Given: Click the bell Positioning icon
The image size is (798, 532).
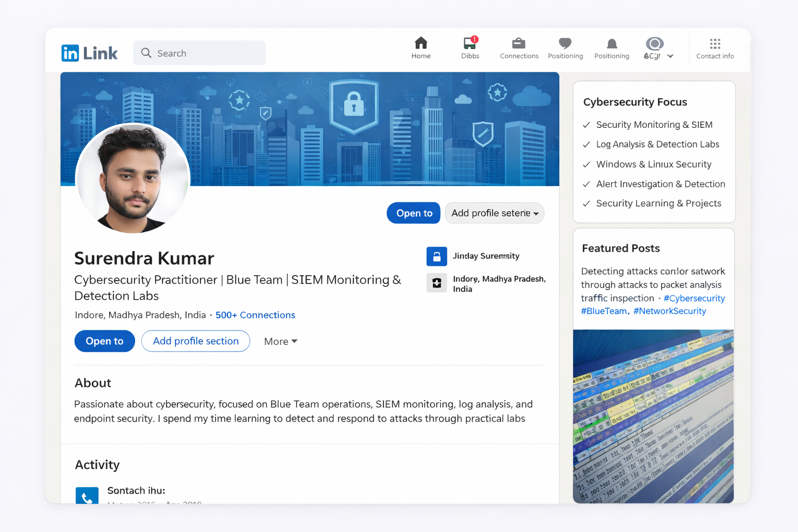Looking at the screenshot, I should (611, 44).
